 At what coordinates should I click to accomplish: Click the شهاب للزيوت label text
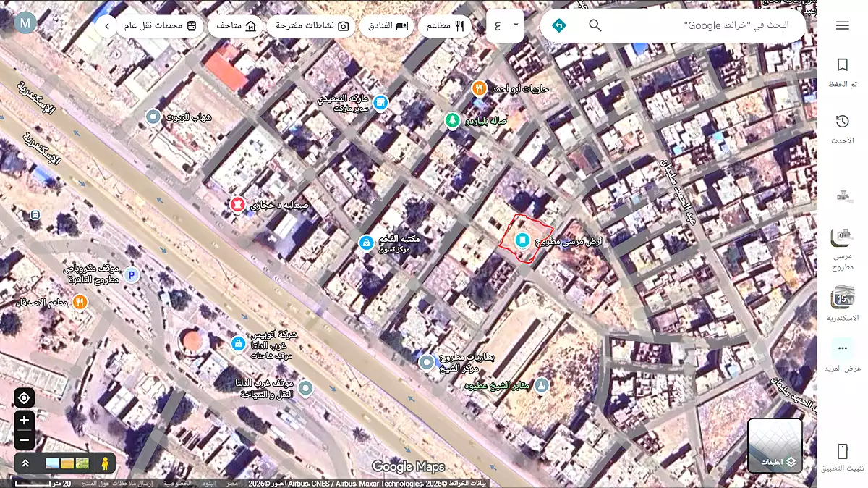(188, 117)
